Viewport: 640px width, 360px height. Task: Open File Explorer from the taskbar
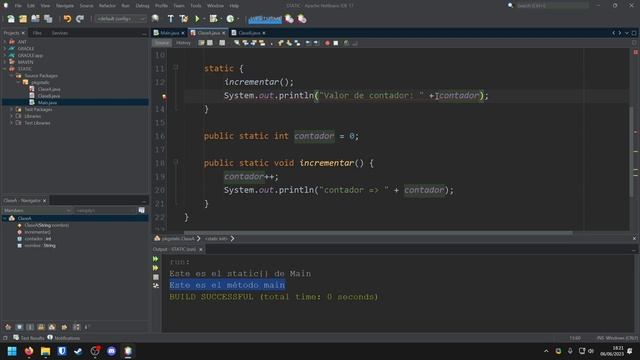[x=45, y=351]
